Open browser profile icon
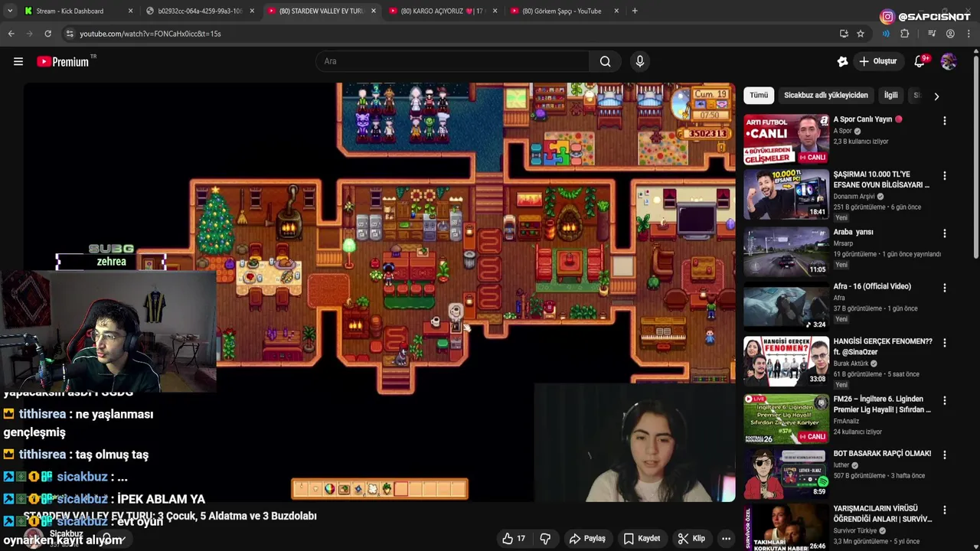This screenshot has height=551, width=980. pos(950,34)
